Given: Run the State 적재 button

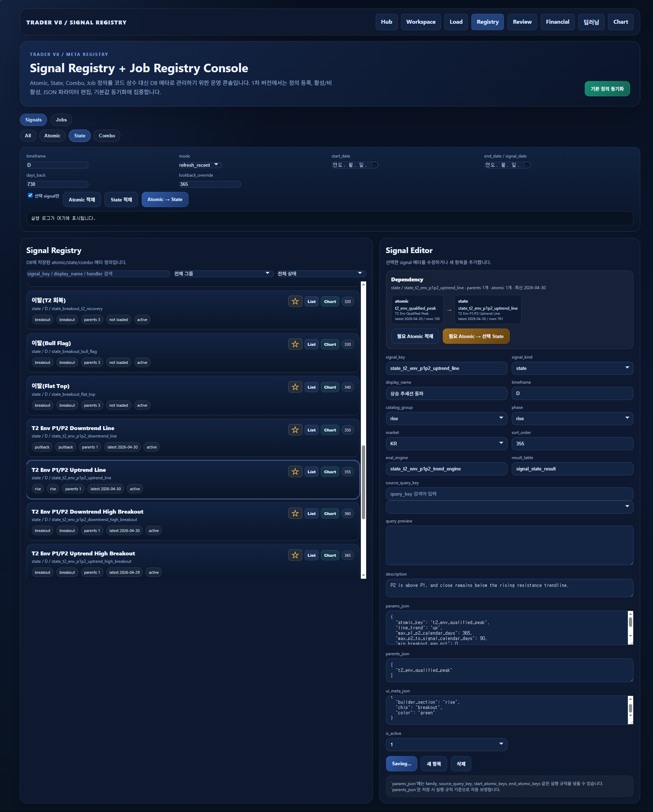Looking at the screenshot, I should (x=121, y=200).
